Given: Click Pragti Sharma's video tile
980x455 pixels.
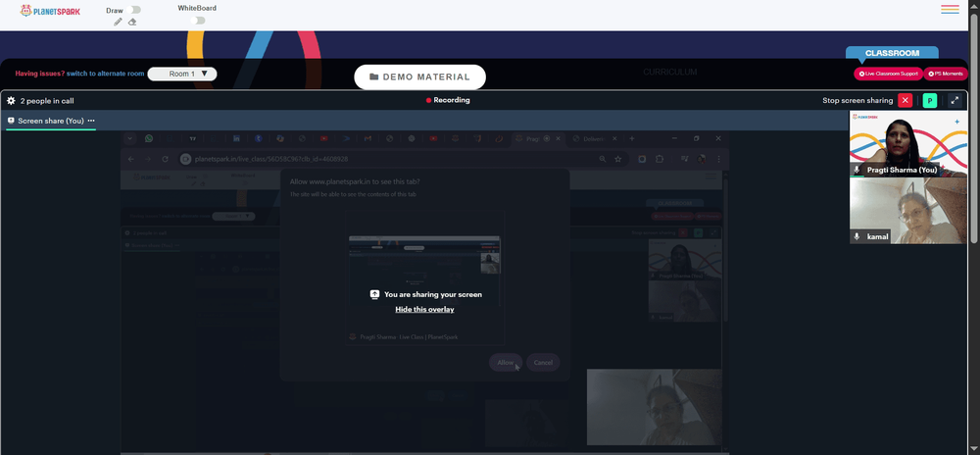Looking at the screenshot, I should [907, 144].
